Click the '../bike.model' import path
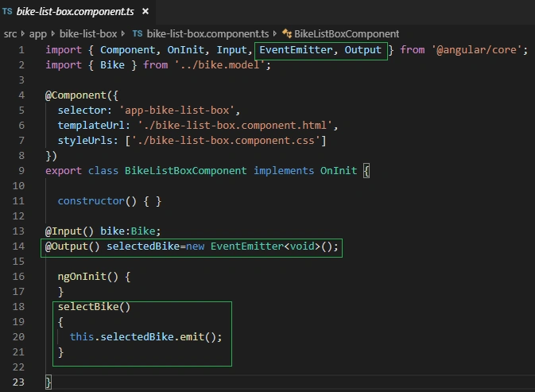535x392 pixels. [220, 65]
